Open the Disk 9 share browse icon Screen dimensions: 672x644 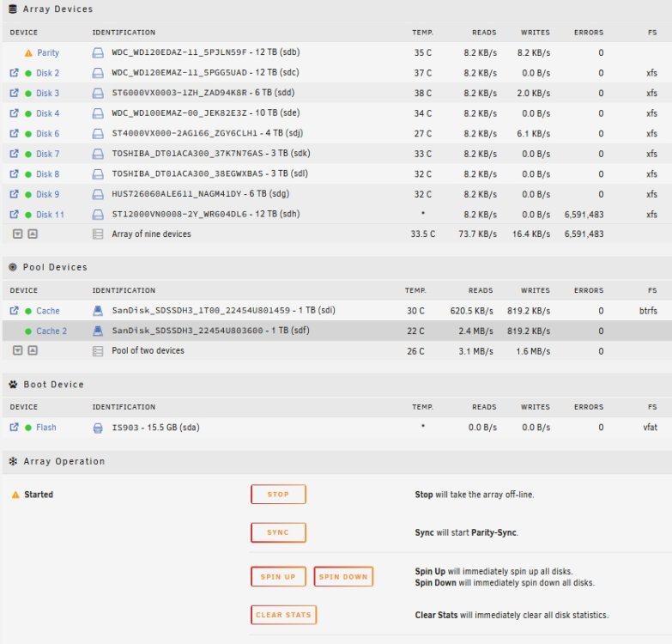click(14, 194)
